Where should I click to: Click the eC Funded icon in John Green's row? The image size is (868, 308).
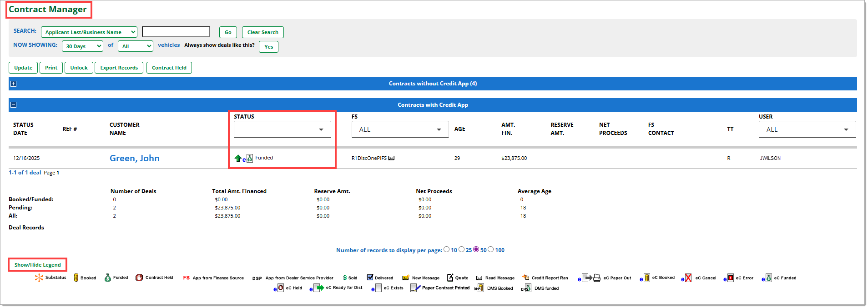pos(248,159)
